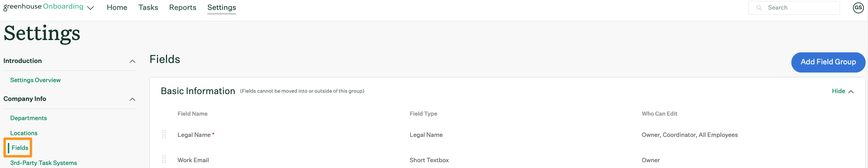Open the Tasks tab
This screenshot has height=168, width=868.
pos(148,8)
